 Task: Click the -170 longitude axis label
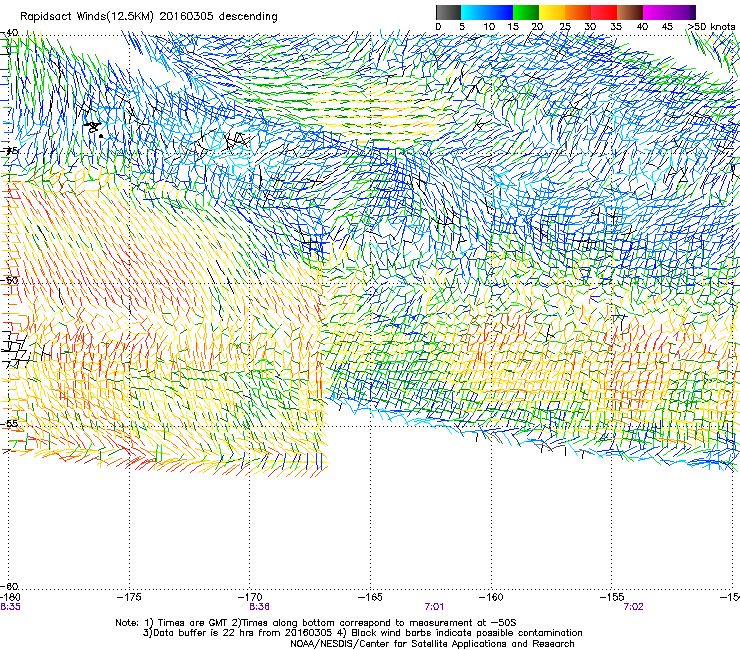tap(250, 597)
